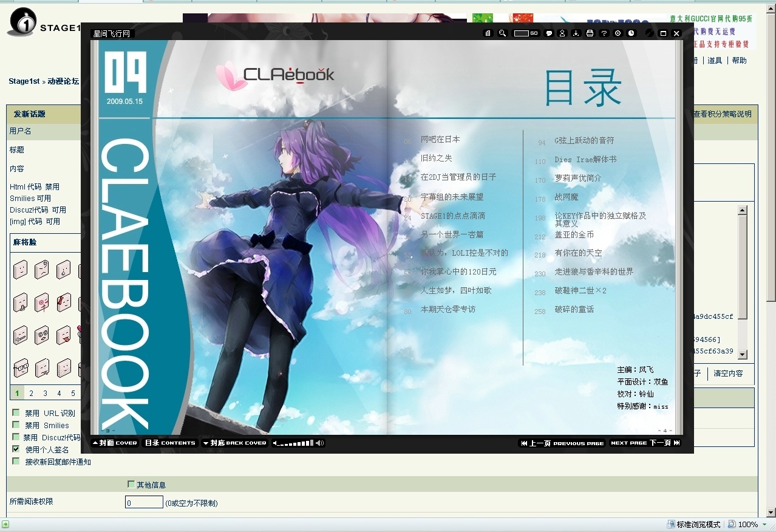This screenshot has height=532, width=776.
Task: Adjust the volume level bar
Action: [x=294, y=443]
